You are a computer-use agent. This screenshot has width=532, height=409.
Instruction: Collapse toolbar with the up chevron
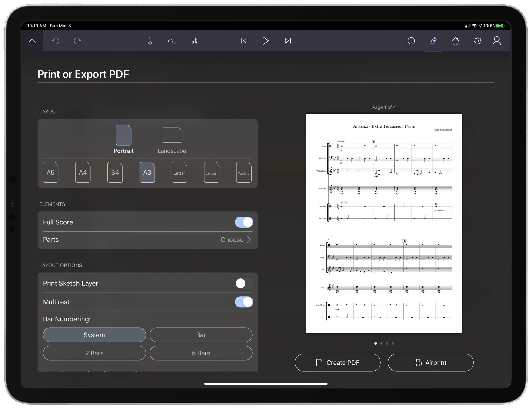(32, 41)
